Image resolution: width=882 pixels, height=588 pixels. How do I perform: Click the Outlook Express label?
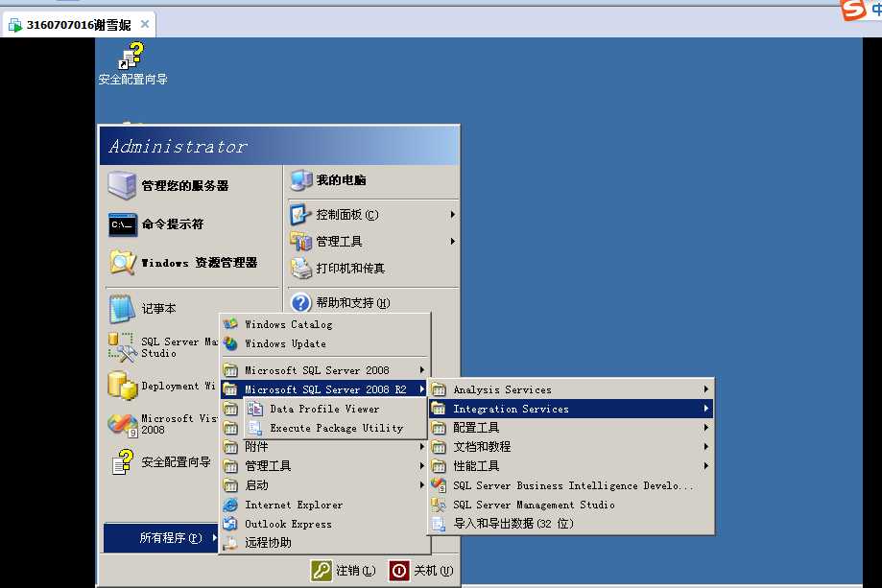(288, 524)
